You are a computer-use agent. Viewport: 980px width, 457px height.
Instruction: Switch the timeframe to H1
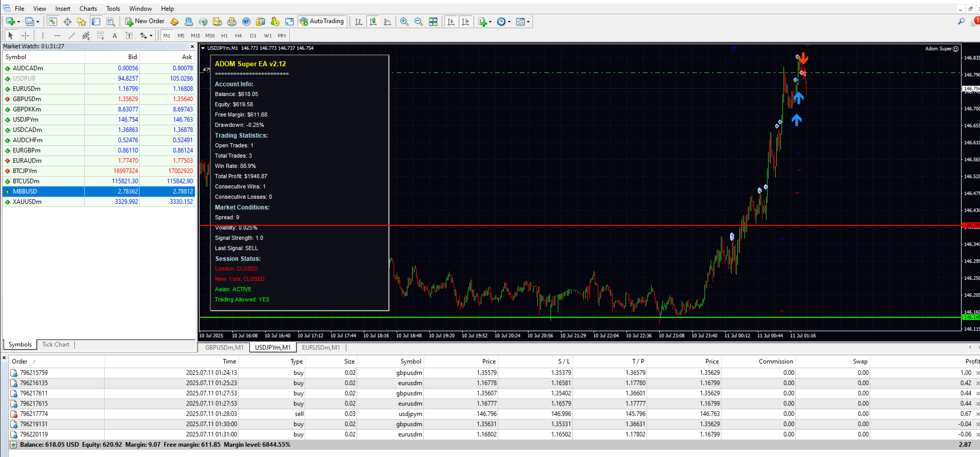pos(224,35)
